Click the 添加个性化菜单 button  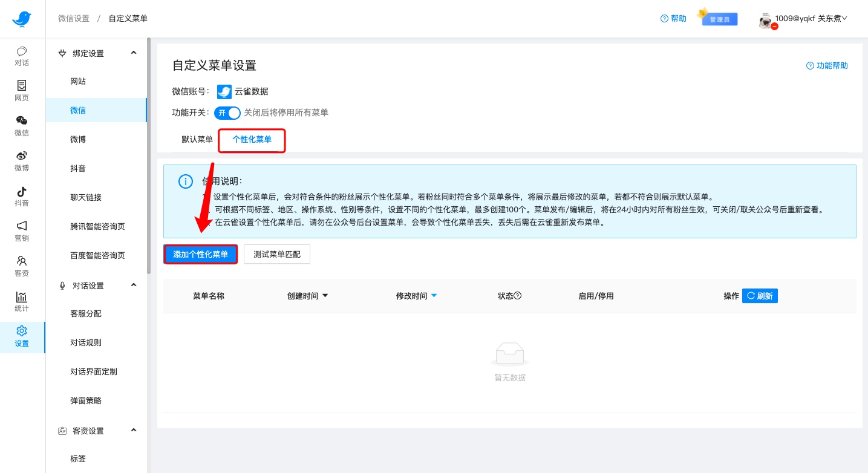click(200, 254)
